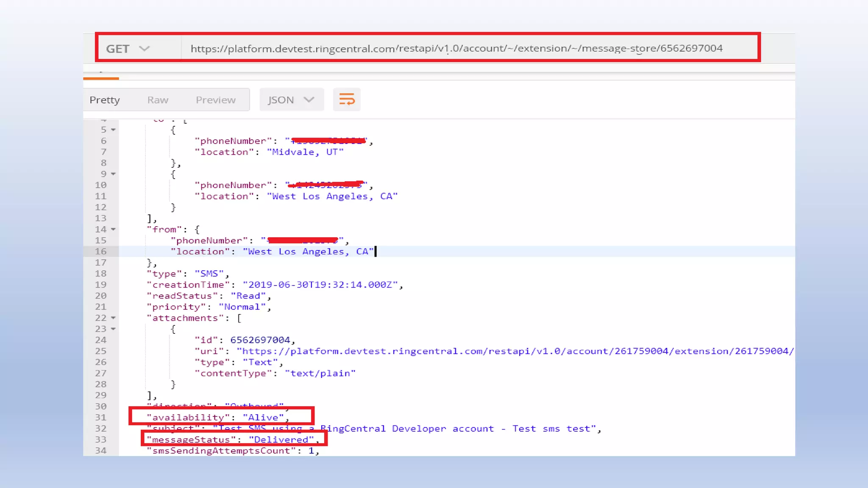The image size is (868, 488).
Task: Switch to the Raw view tab
Action: (158, 100)
